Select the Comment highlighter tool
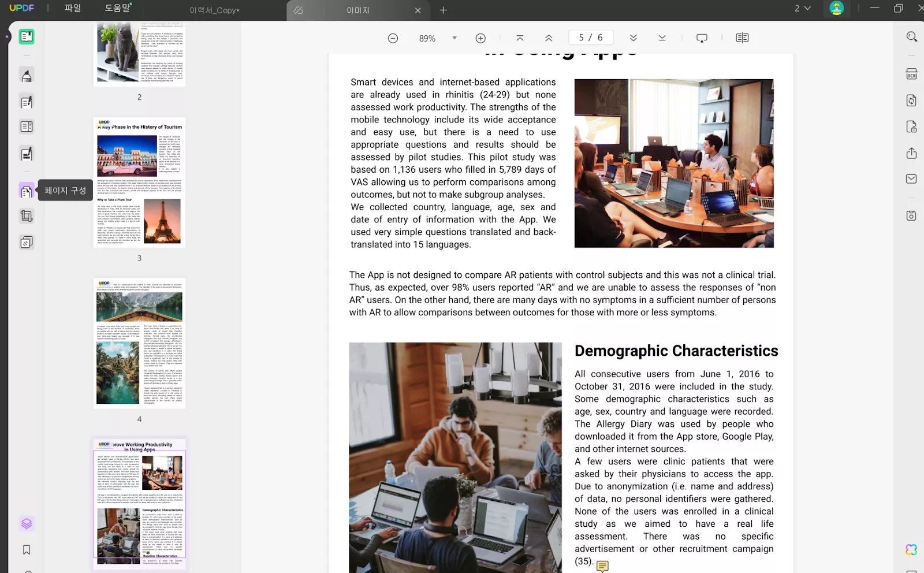 [x=27, y=76]
